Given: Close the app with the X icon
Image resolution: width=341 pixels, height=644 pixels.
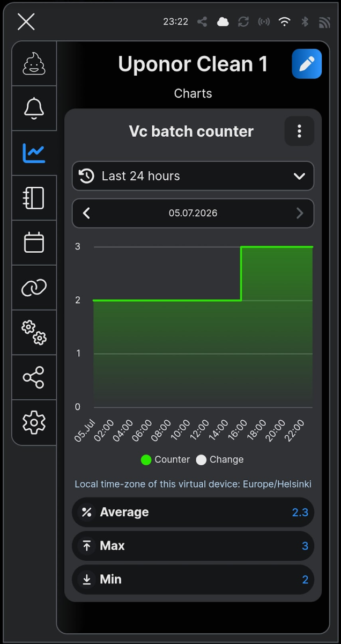Looking at the screenshot, I should pyautogui.click(x=26, y=21).
